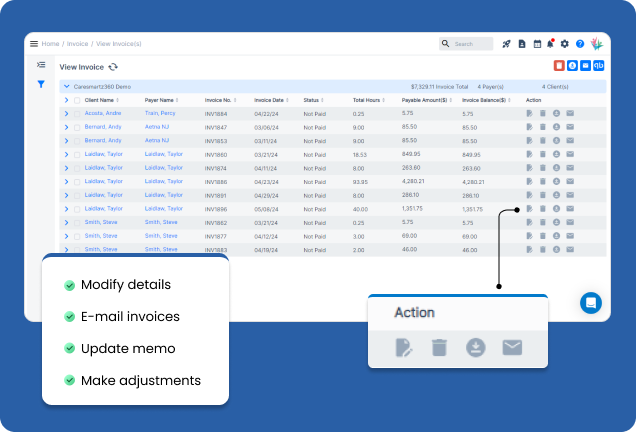Screen dimensions: 636x432
Task: Open the notifications bell icon
Action: 550,44
